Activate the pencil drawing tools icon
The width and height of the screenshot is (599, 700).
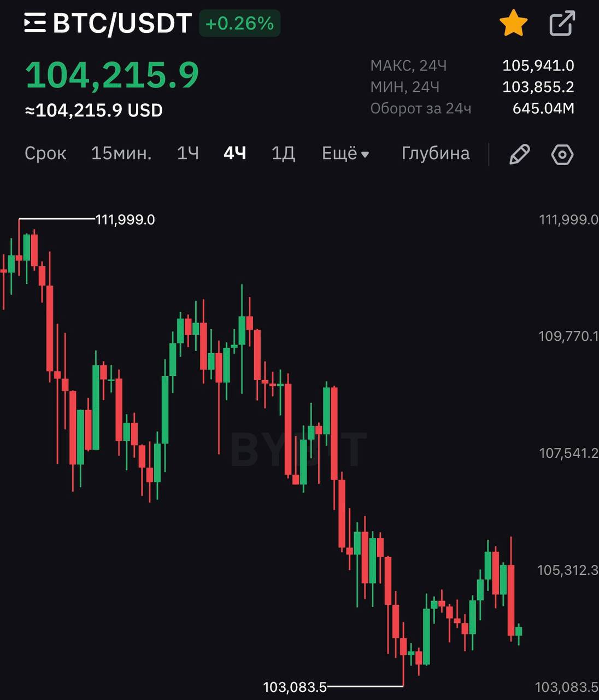(x=519, y=154)
